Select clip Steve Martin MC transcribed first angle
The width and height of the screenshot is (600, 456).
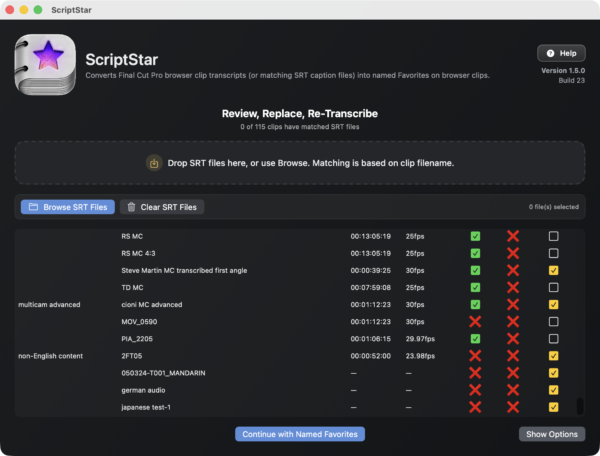coord(184,270)
